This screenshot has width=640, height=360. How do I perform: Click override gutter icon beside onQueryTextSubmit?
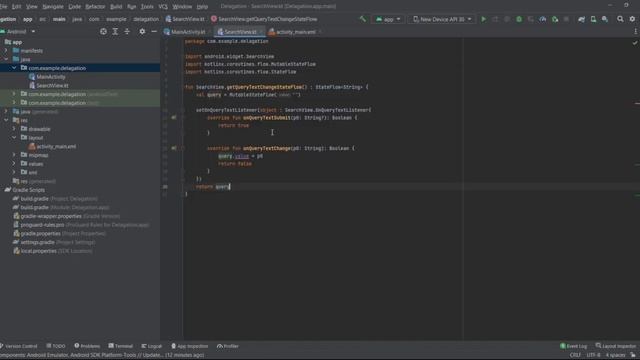(174, 118)
